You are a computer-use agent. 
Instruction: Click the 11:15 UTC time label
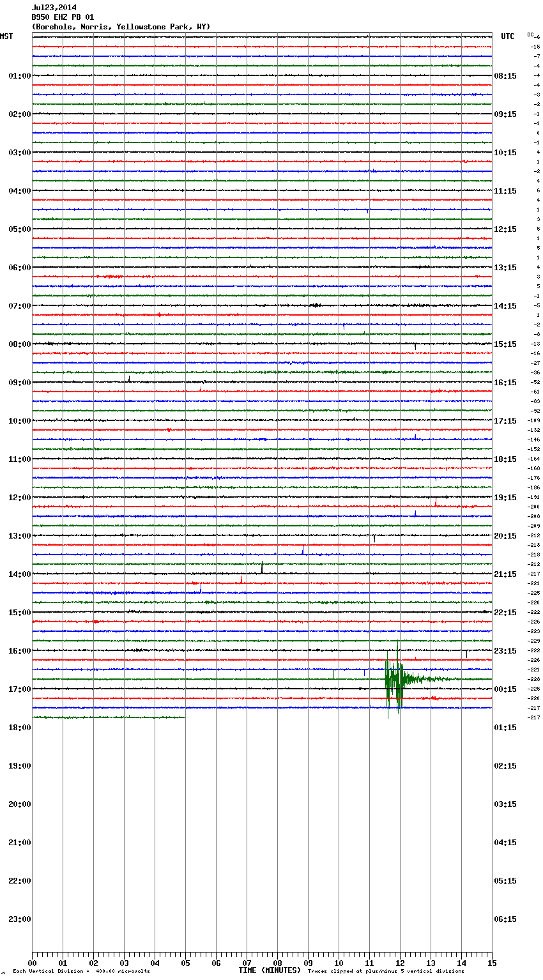point(505,191)
